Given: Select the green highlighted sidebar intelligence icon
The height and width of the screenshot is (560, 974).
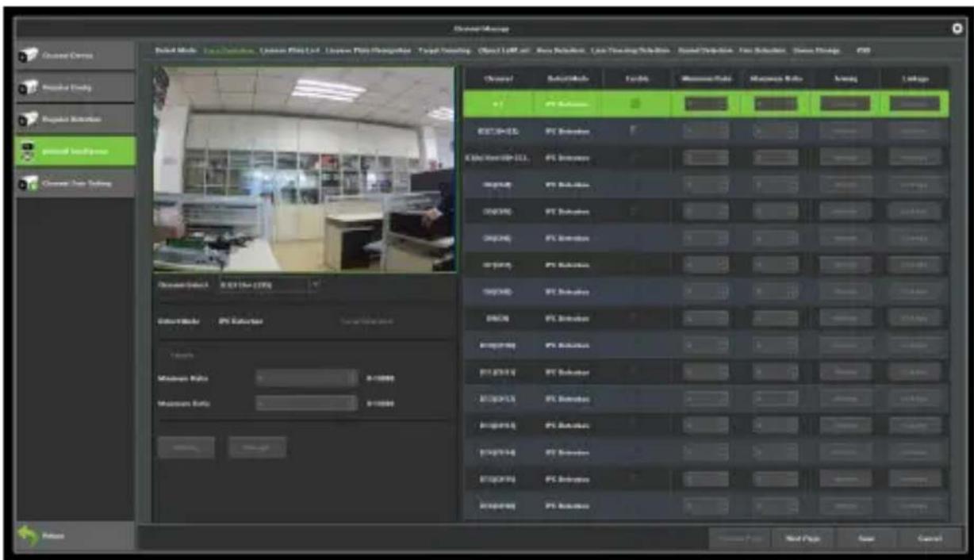Looking at the screenshot, I should (28, 151).
